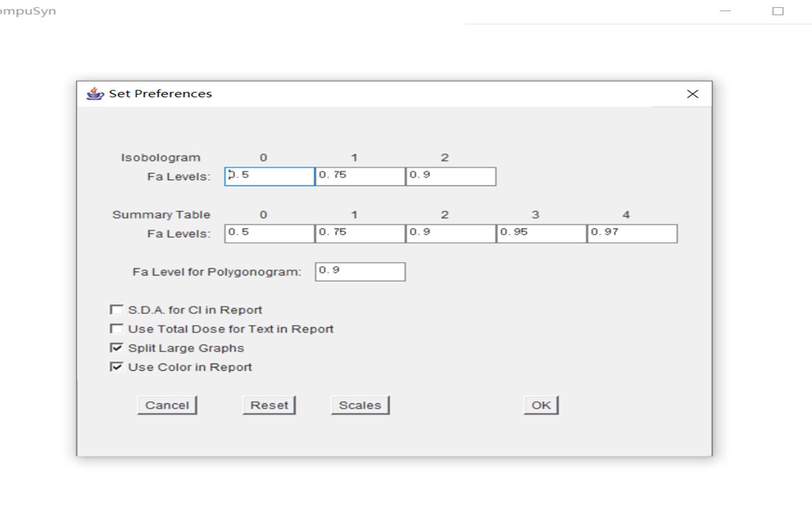Confirm preferences with OK button
Image resolution: width=812 pixels, height=508 pixels.
click(x=541, y=405)
